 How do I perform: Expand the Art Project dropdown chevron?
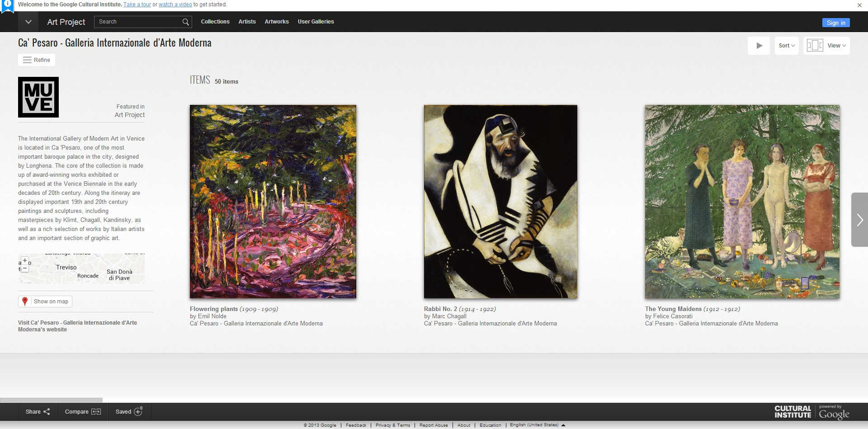28,22
